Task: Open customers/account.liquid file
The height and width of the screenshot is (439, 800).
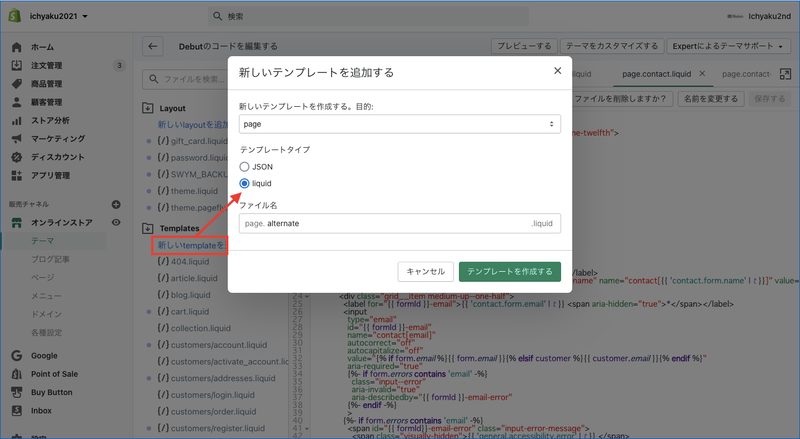Action: tap(212, 345)
